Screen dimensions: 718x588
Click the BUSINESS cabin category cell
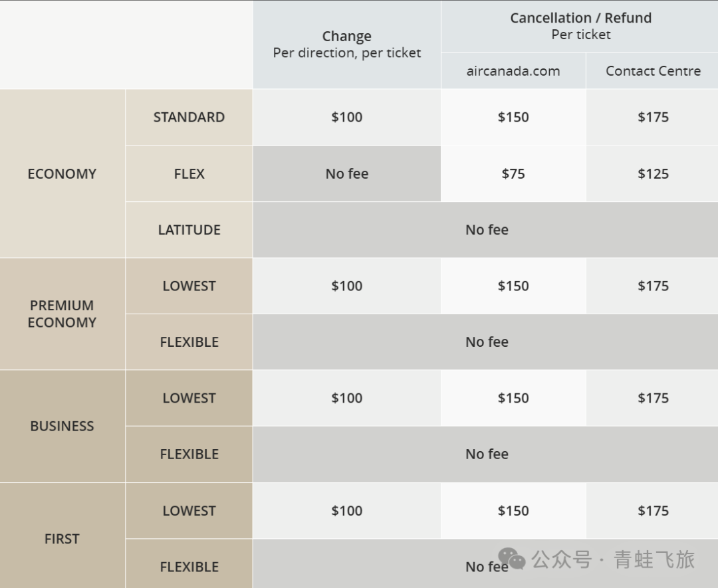point(62,426)
